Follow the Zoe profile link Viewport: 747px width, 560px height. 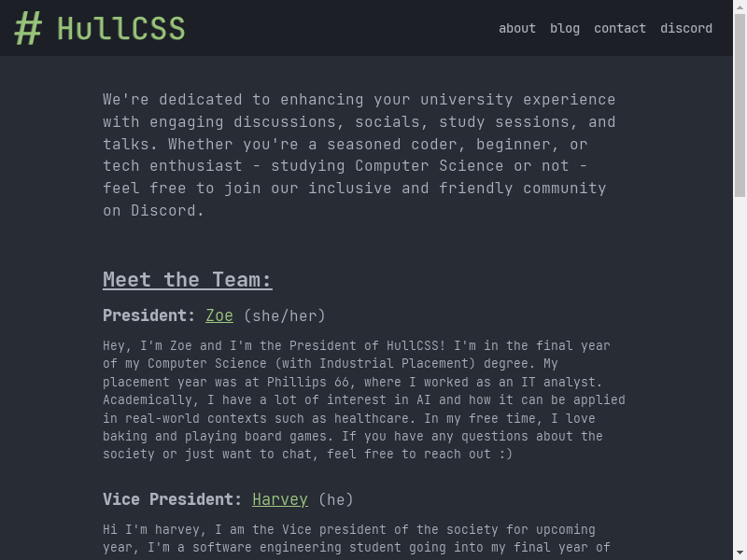pyautogui.click(x=219, y=315)
